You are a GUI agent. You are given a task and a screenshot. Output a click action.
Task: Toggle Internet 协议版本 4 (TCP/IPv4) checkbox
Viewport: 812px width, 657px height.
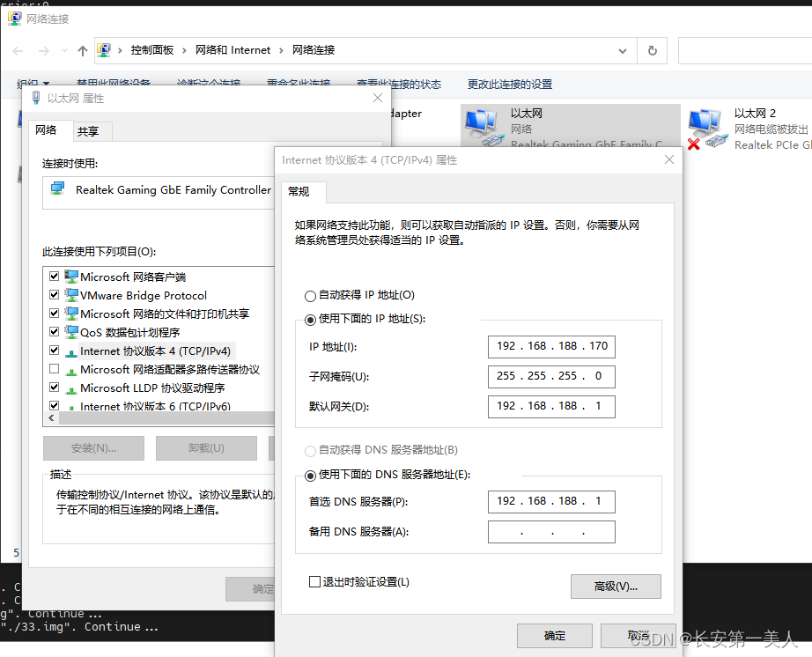click(x=54, y=350)
